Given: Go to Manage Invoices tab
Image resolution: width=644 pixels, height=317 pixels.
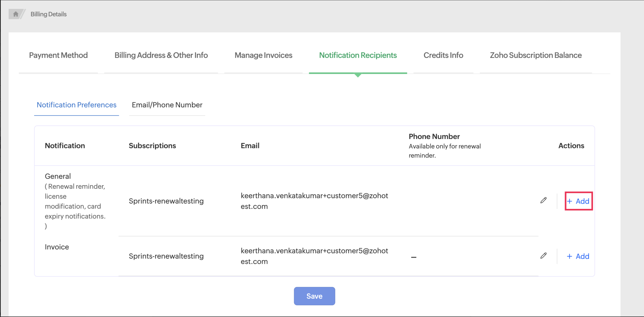Looking at the screenshot, I should tap(263, 55).
